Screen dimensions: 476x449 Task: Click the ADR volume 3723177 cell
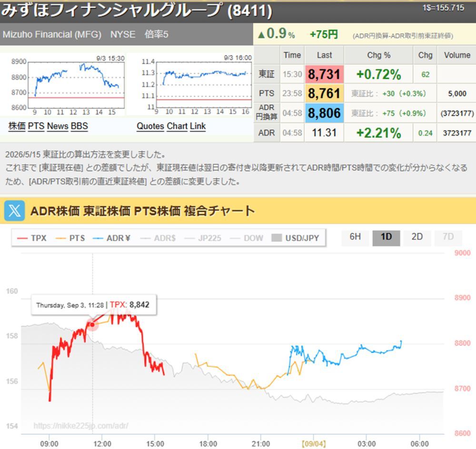(x=457, y=133)
